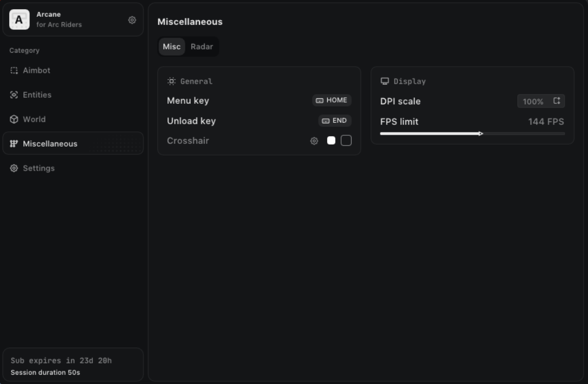Open the gear icon beside Arcane title

[132, 20]
